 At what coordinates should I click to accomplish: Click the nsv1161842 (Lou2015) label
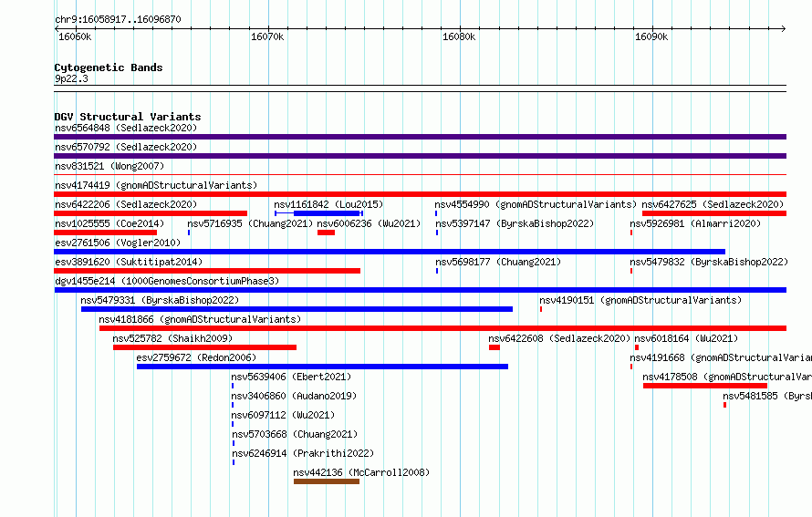[x=328, y=204]
